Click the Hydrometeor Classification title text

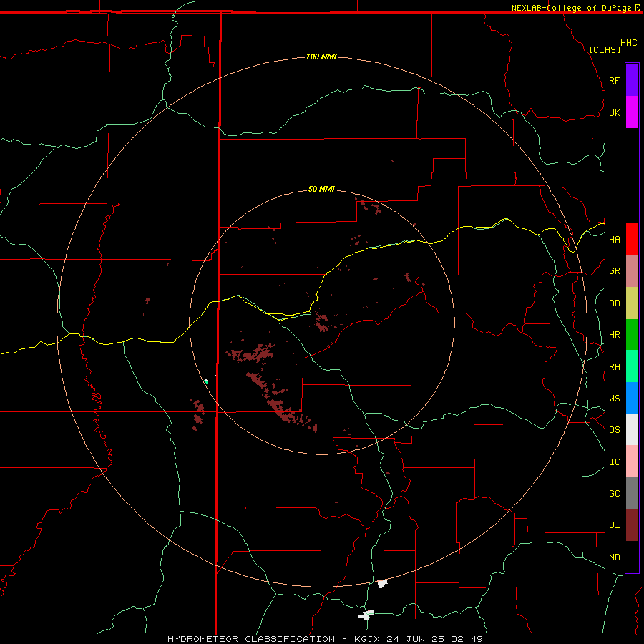click(251, 639)
